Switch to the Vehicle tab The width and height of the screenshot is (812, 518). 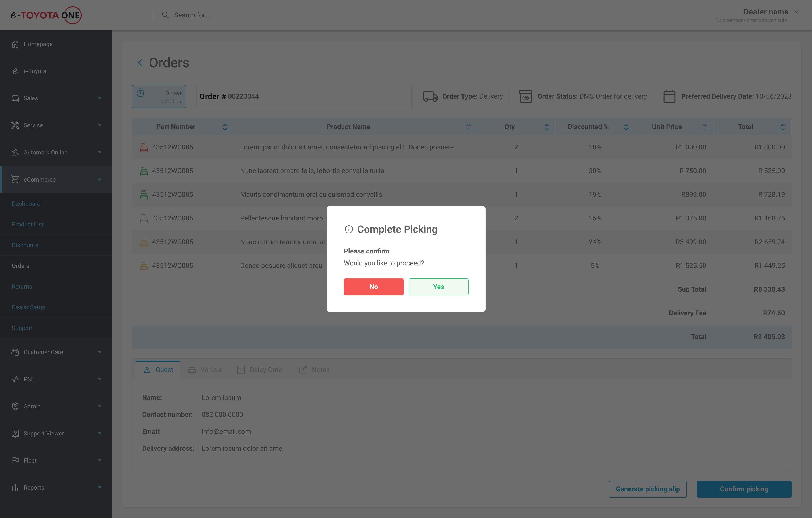click(205, 370)
